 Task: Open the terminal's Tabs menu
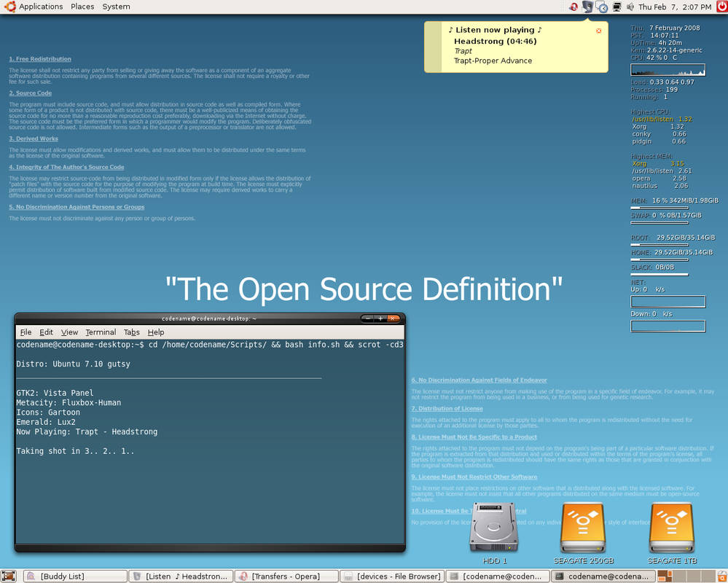(x=131, y=332)
